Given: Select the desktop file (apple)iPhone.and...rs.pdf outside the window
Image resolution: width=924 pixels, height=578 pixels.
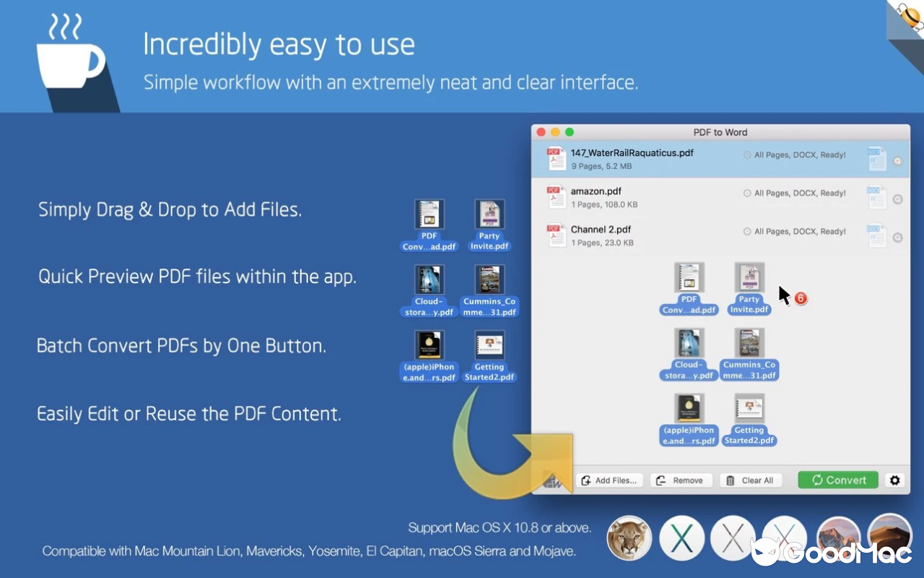Looking at the screenshot, I should click(x=430, y=357).
